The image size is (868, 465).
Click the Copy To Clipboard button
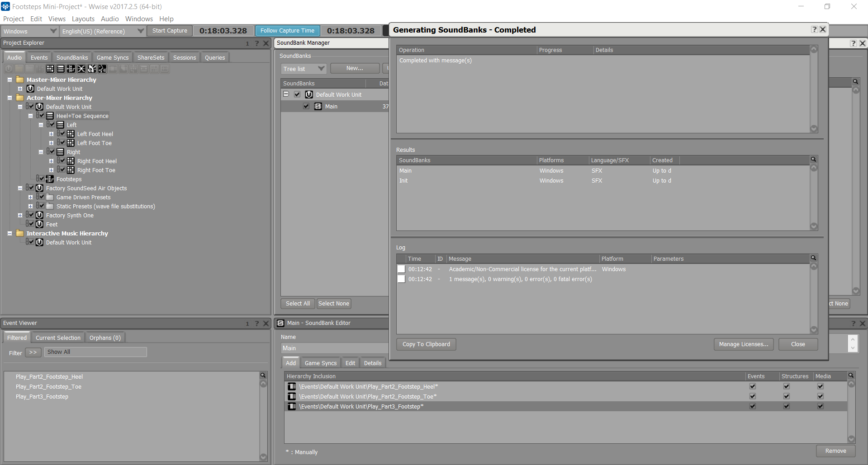coord(426,344)
